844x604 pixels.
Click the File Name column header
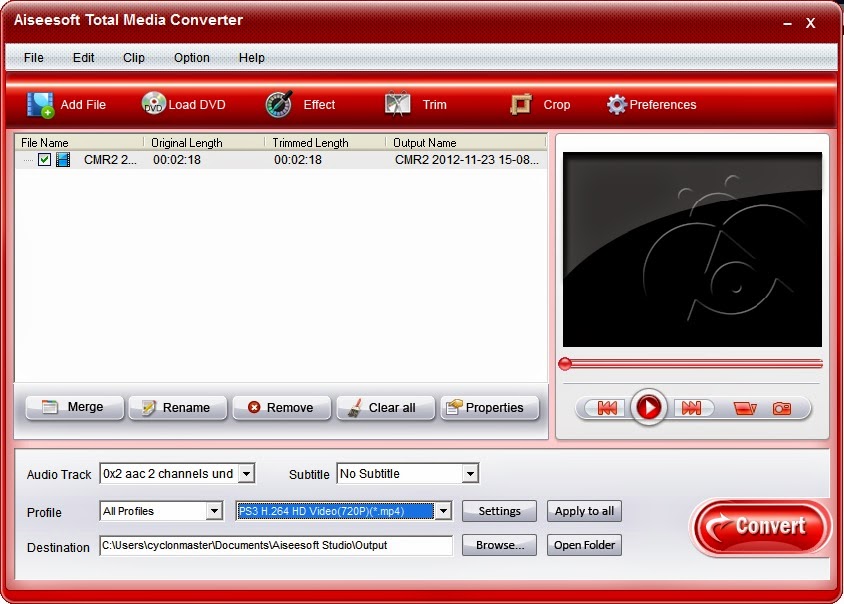[79, 143]
